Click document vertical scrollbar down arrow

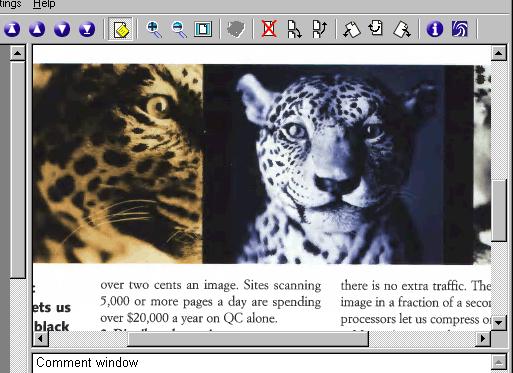(499, 323)
